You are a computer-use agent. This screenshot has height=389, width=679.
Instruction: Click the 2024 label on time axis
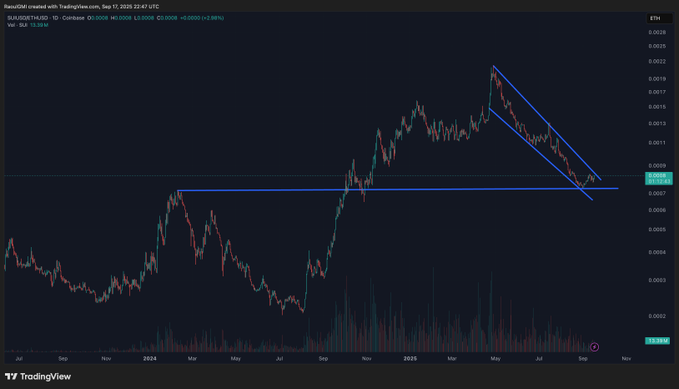coord(149,359)
